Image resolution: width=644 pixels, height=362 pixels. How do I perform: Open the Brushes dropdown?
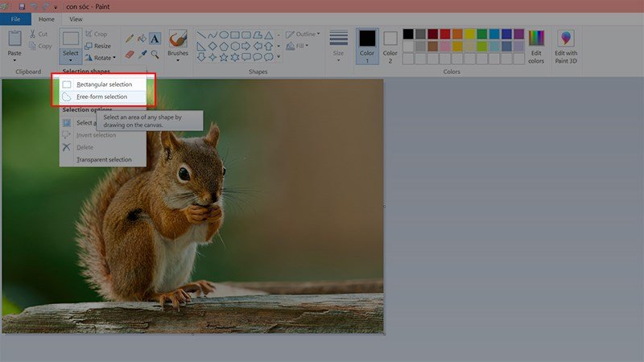point(178,47)
